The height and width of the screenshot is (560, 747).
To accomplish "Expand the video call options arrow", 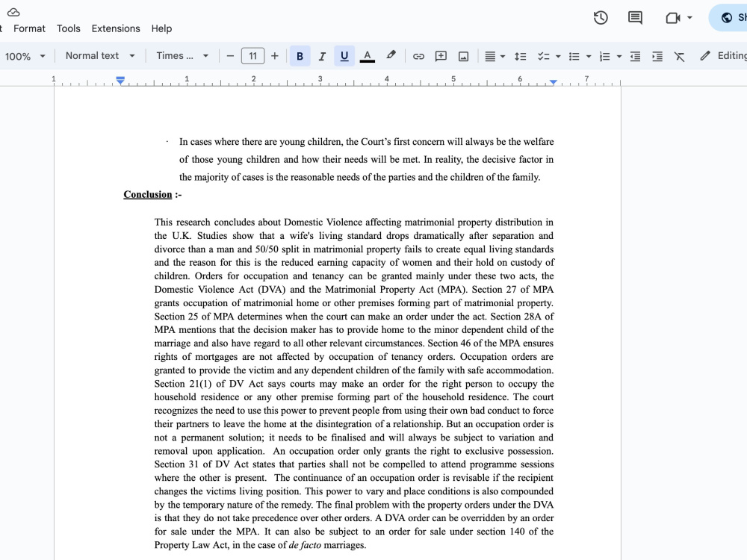I will [689, 18].
